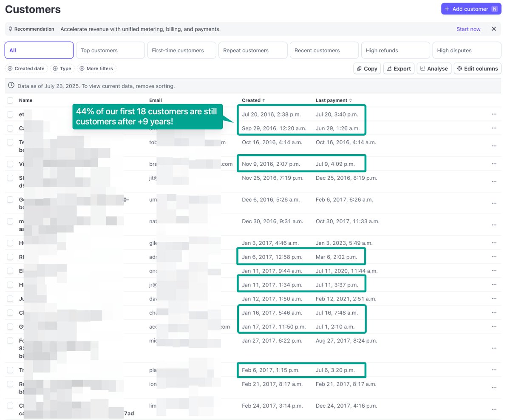Open ellipsis menu for Jan 11, 1:34 p.m. row

coord(494,285)
